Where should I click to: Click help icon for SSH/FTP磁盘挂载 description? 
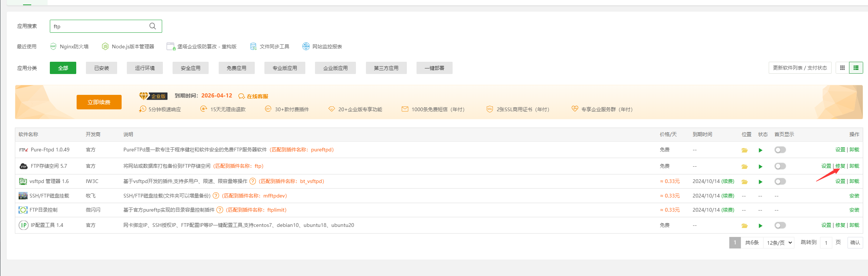click(216, 196)
